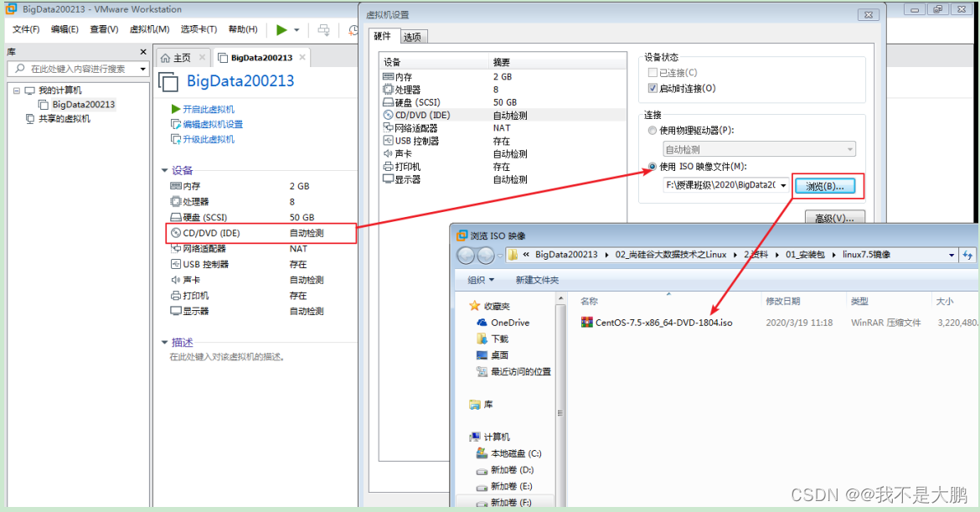Click 打印机 printer icon in main device list
The height and width of the screenshot is (512, 980).
coord(176,296)
